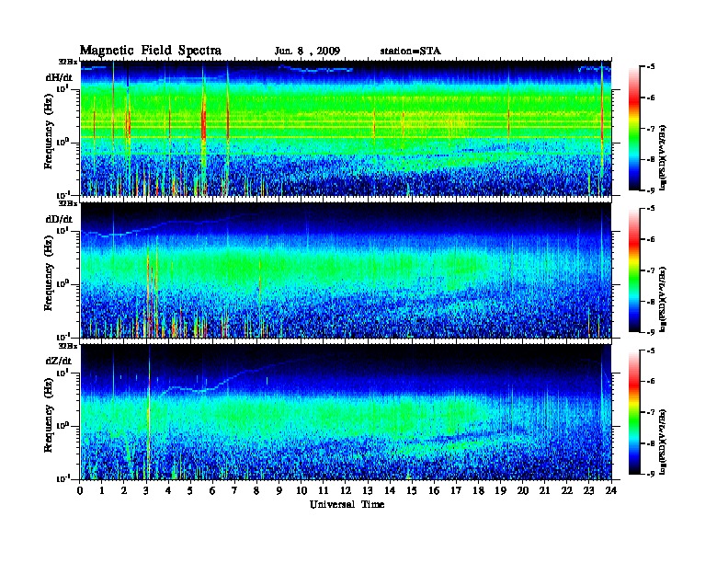
Task: Click hour tick label 0 on time axis
Action: 80,490
